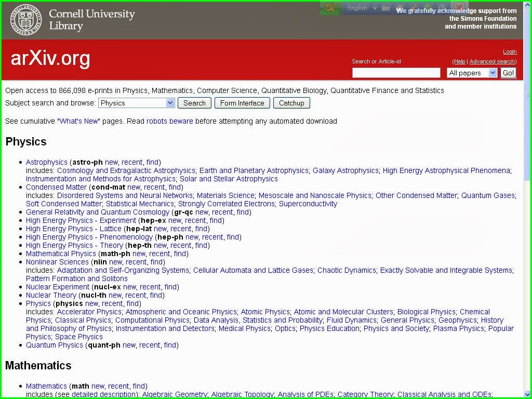532x399 pixels.
Task: Open Galaxy Astrophysics link
Action: tap(345, 170)
